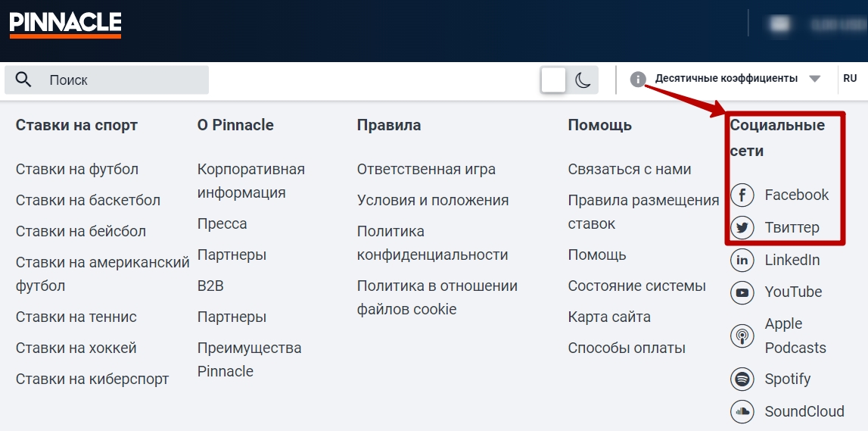
Task: Open Политика в отношении файлов cookie
Action: 437,298
